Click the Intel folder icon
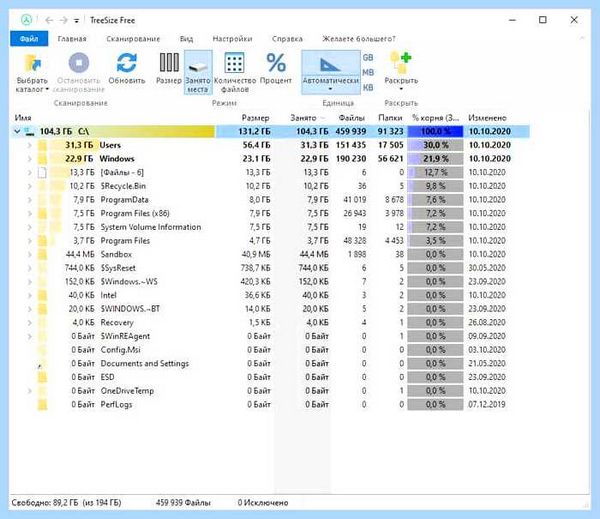 [42, 295]
